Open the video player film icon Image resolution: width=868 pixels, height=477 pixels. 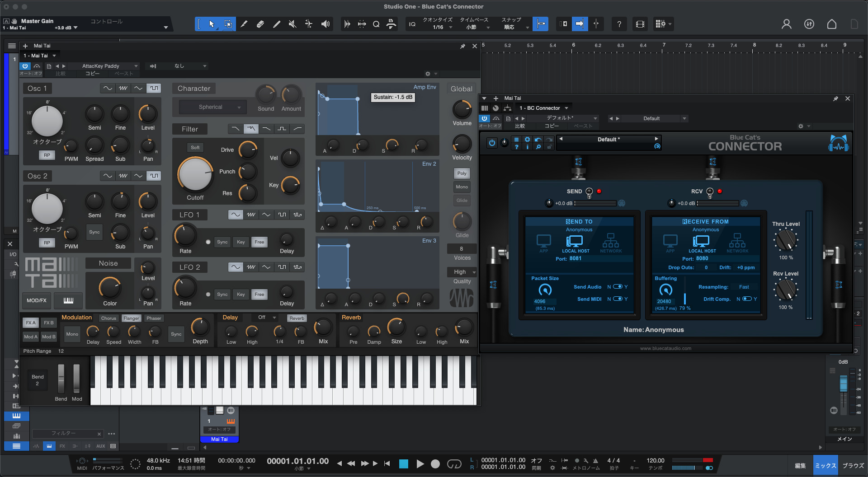tap(640, 24)
